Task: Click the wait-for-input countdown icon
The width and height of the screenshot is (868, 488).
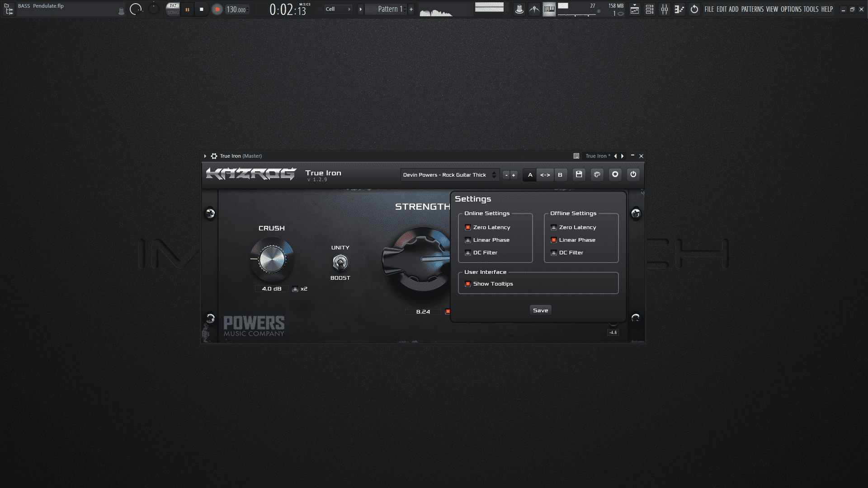Action: coord(534,9)
